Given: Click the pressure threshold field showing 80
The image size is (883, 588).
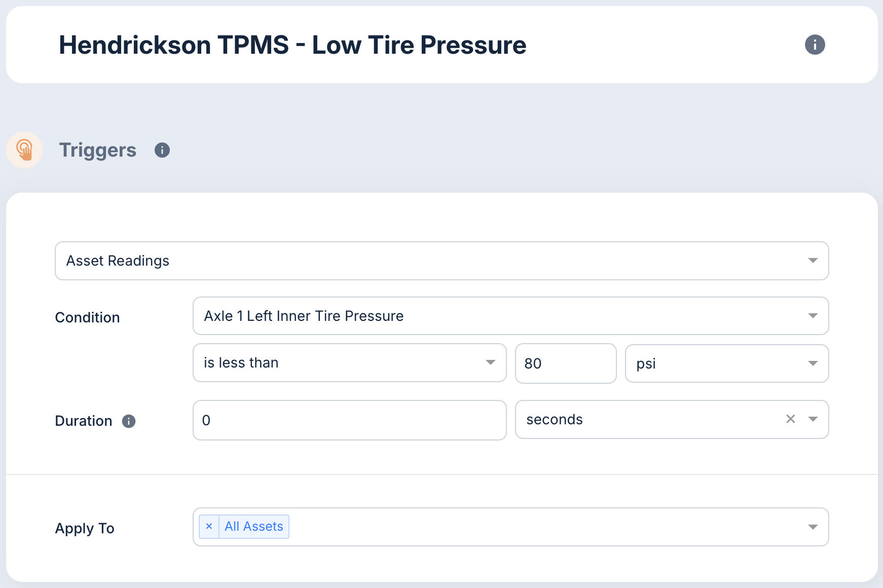Looking at the screenshot, I should (x=565, y=363).
